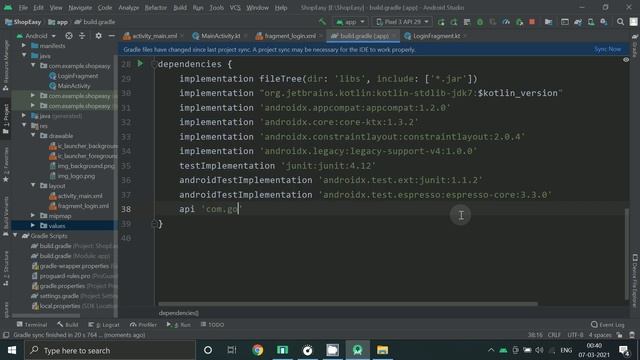Image resolution: width=640 pixels, height=360 pixels.
Task: Toggle the Build Variants side tab
Action: [6, 216]
